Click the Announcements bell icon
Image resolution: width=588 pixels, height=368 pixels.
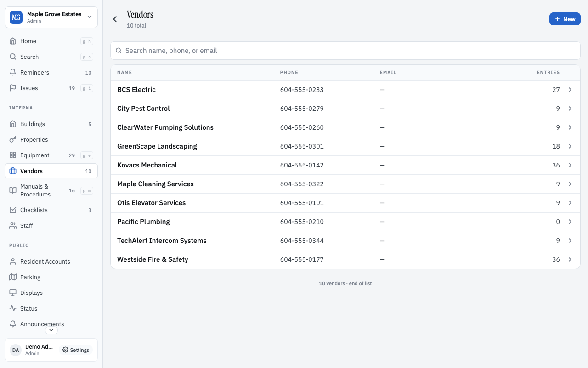point(13,324)
